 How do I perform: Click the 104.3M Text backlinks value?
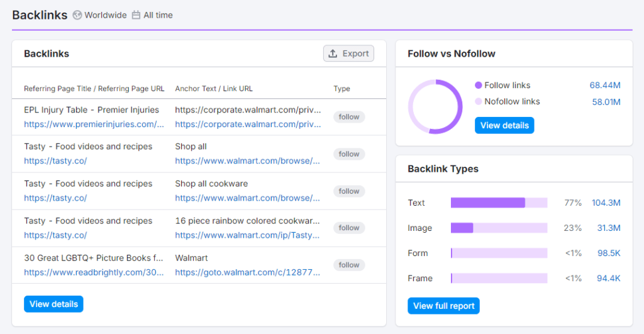click(606, 203)
